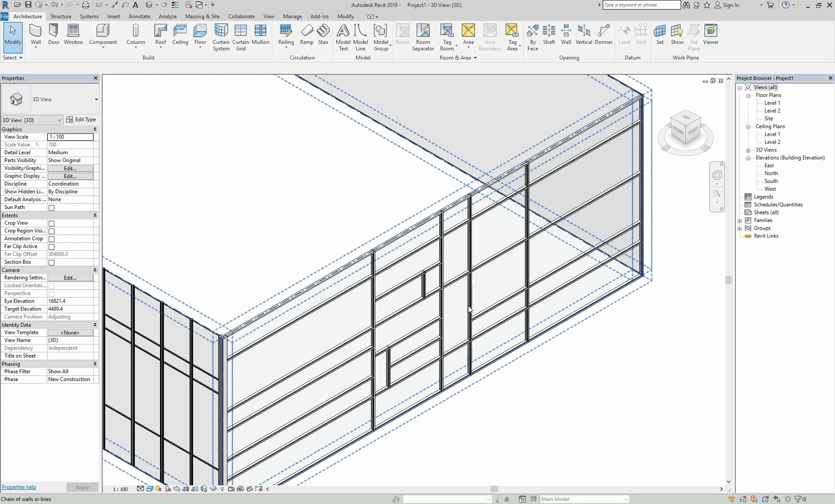Open the 3D View type selector dropdown
Screen dimensions: 835x504
(x=96, y=99)
